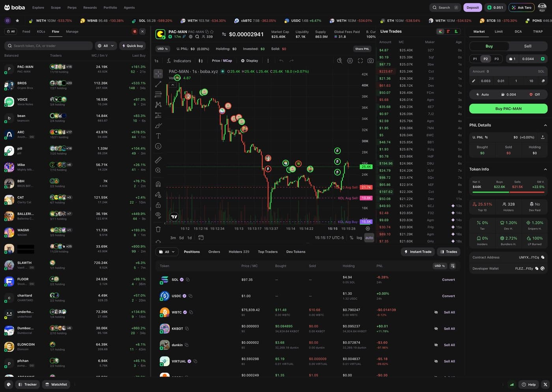This screenshot has height=392, width=552.
Task: Click the magnet mode icon in chart toolbar
Action: 158,184
